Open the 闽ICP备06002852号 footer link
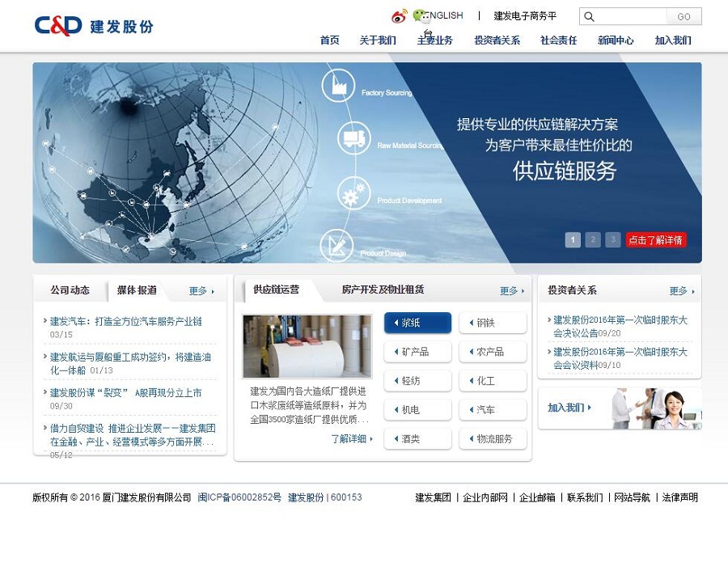This screenshot has height=571, width=728. click(x=239, y=497)
